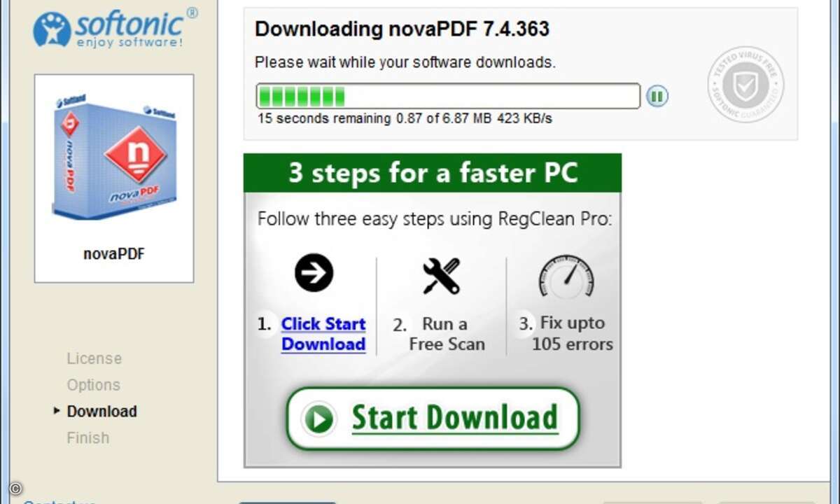Click the wrench and screwdriver icon
The image size is (840, 504).
(442, 275)
